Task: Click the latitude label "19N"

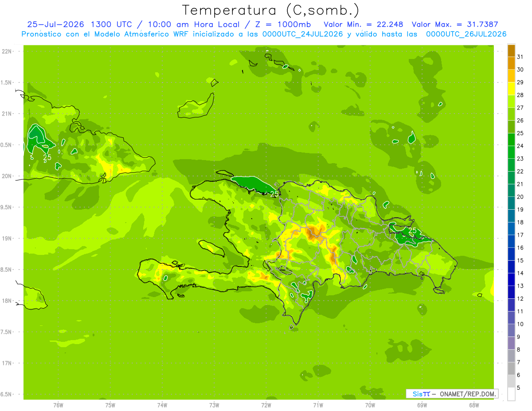Action: pyautogui.click(x=7, y=239)
